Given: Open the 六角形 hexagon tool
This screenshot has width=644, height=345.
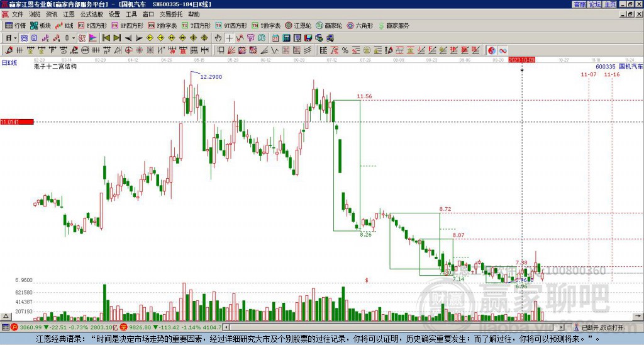Looking at the screenshot, I should tap(360, 25).
